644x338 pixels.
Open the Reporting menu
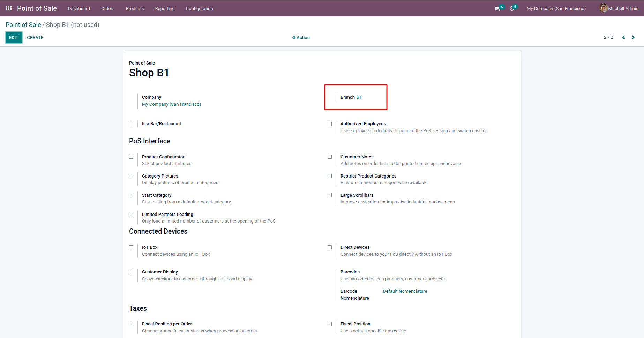[165, 9]
